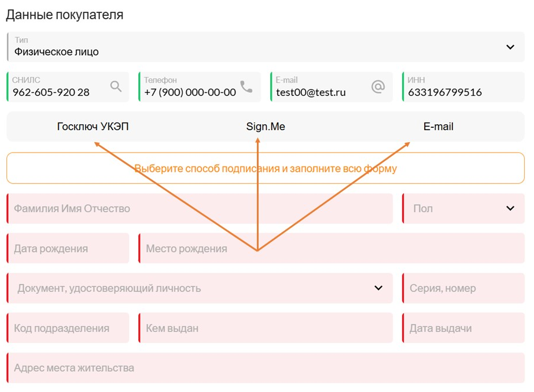The width and height of the screenshot is (534, 392).
Task: Click the Адрес места жительства field
Action: pyautogui.click(x=266, y=368)
